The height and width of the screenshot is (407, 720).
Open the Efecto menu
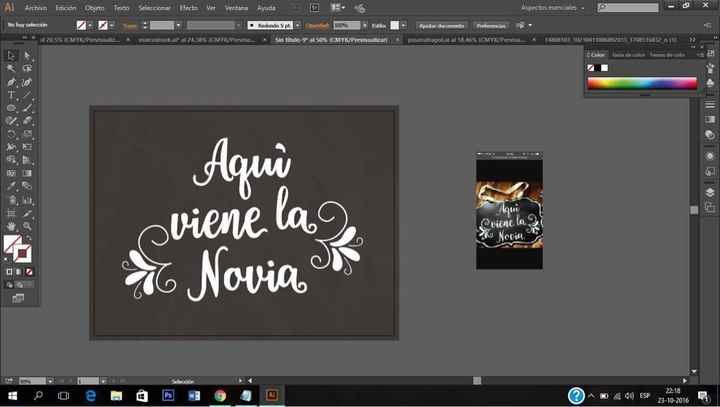click(x=188, y=8)
